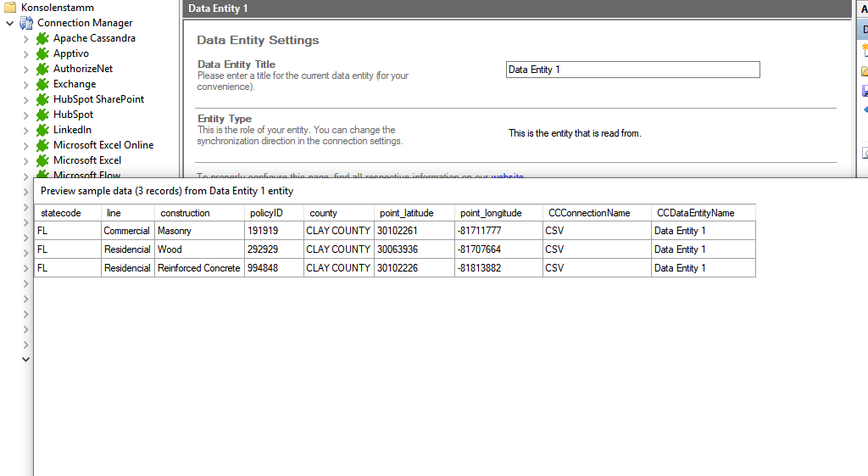Click the Connection Manager node icon
The height and width of the screenshot is (476, 868).
tap(26, 23)
